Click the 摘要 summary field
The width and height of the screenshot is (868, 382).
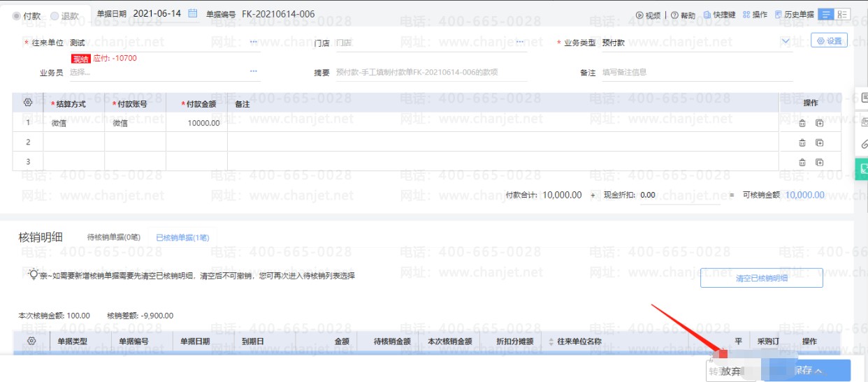(431, 72)
